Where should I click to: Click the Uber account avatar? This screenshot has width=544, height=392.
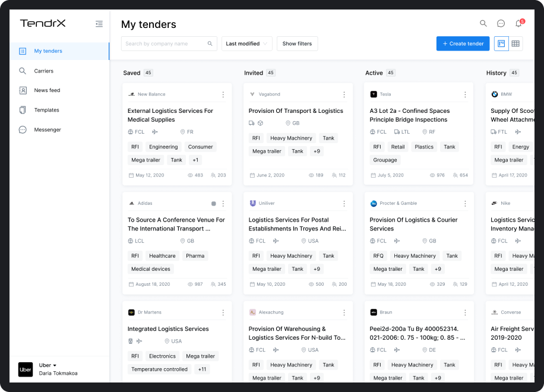pos(26,369)
